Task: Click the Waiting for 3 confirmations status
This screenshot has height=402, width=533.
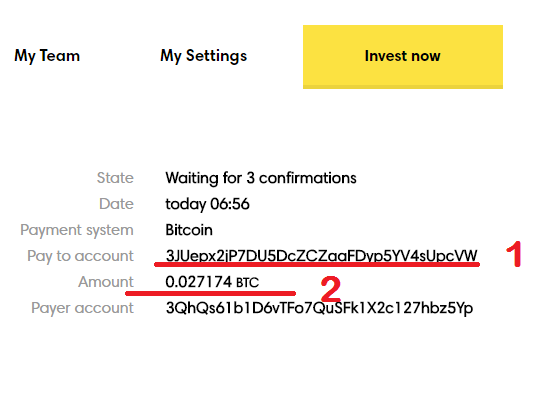Action: [261, 178]
